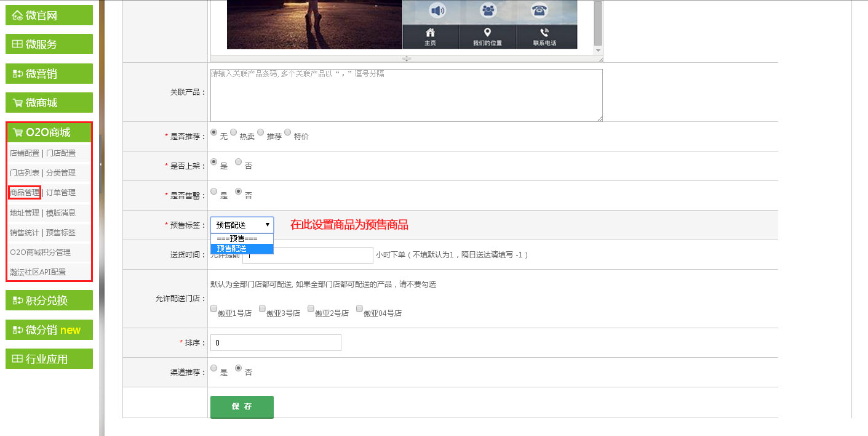Click the icon beside 微官网 in sidebar
The image size is (868, 436).
(17, 15)
